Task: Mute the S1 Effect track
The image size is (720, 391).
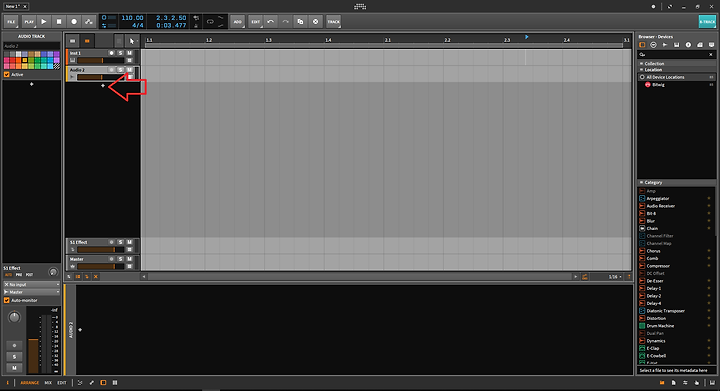Action: click(x=129, y=242)
